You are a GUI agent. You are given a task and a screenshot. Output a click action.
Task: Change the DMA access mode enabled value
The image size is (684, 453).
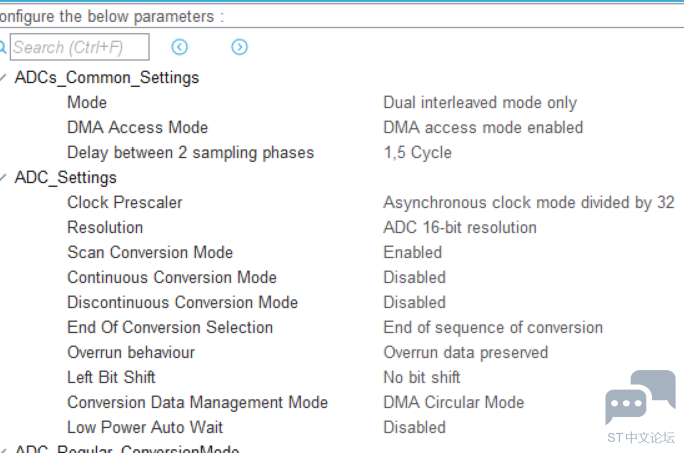pos(483,127)
